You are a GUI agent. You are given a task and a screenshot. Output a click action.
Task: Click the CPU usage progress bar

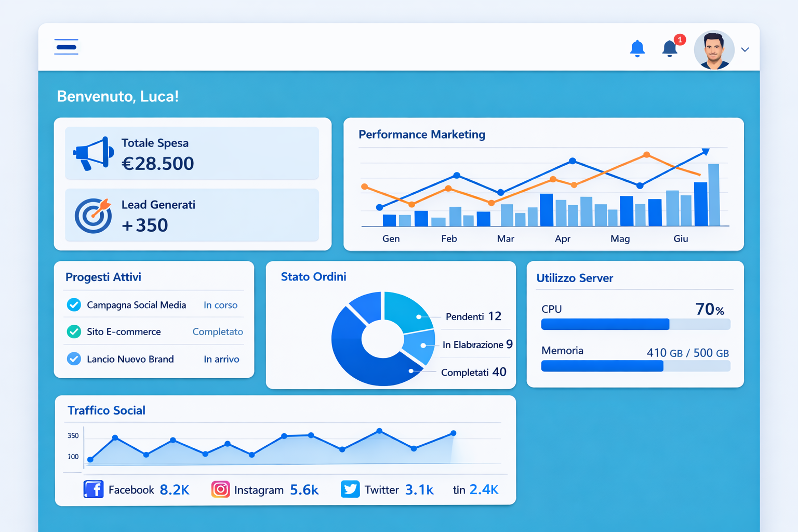point(636,325)
